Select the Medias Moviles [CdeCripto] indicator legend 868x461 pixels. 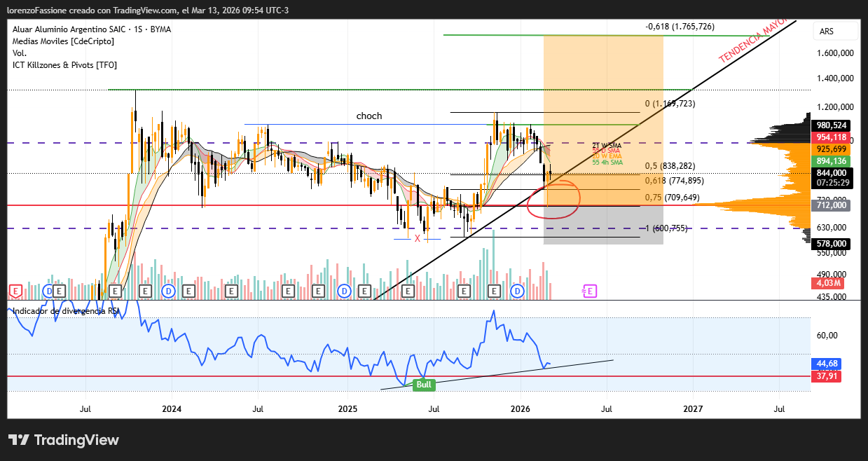tap(63, 41)
